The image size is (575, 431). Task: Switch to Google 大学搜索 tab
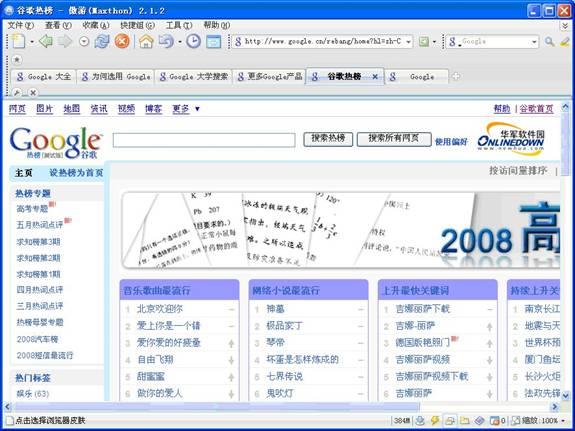pos(194,77)
